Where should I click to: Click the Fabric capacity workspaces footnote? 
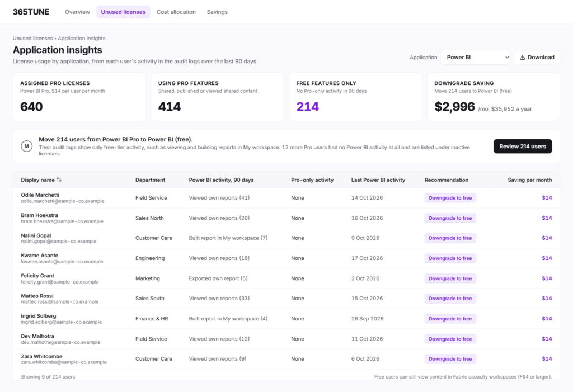point(463,377)
